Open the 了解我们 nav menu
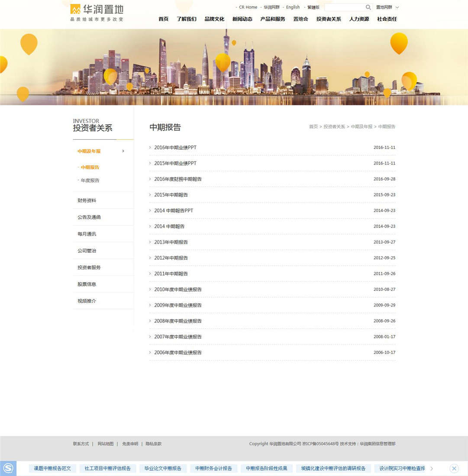This screenshot has height=476, width=468. tap(187, 19)
